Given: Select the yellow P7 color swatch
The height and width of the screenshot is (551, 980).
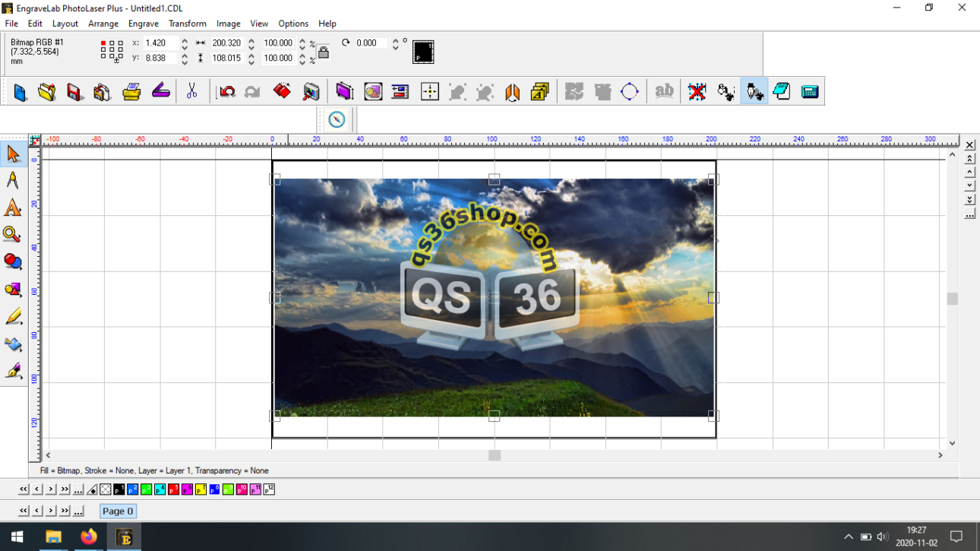Looking at the screenshot, I should (201, 489).
